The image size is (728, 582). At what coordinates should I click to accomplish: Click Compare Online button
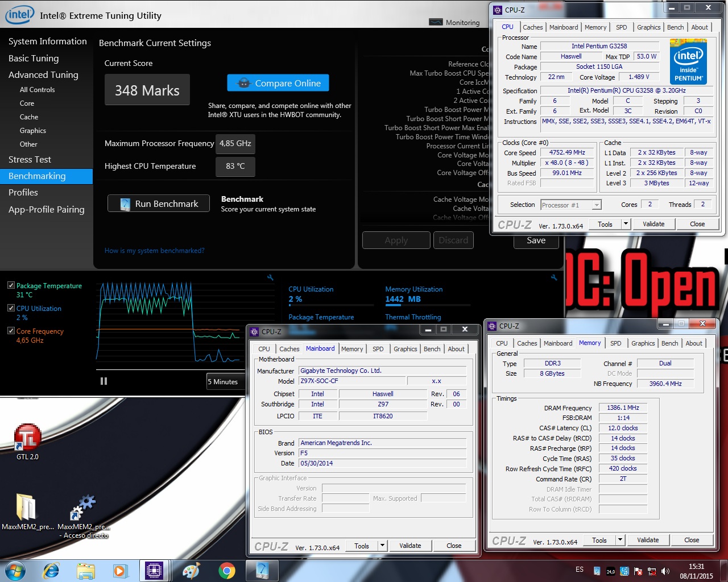coord(278,83)
